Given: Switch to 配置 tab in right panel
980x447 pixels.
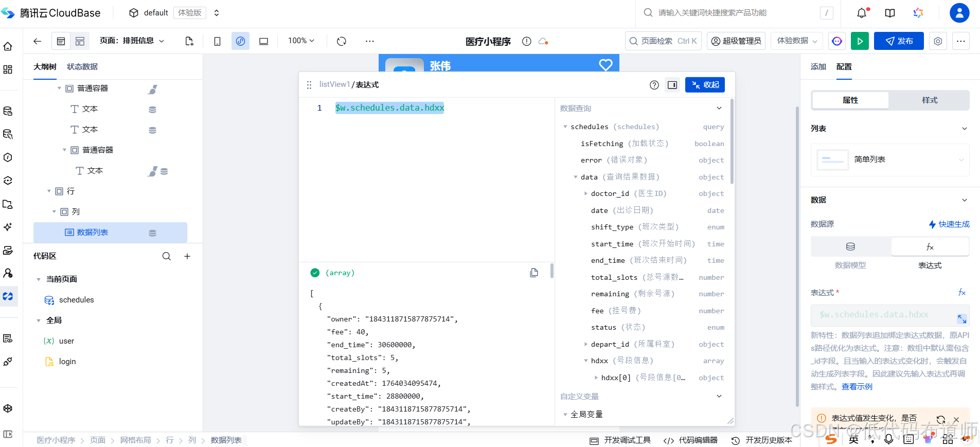Looking at the screenshot, I should click(844, 67).
